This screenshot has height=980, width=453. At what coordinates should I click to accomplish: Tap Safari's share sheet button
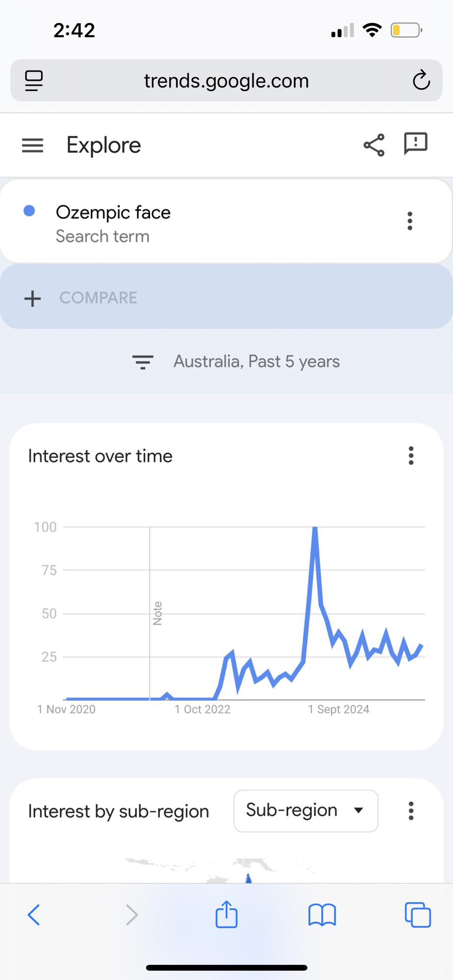(226, 914)
